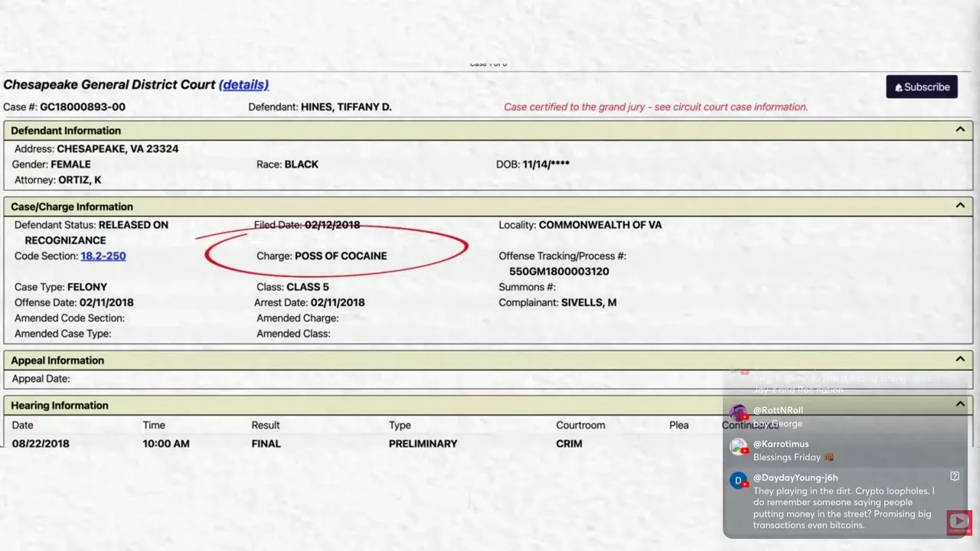Open code section 18.2-250 link
Image resolution: width=980 pixels, height=551 pixels.
(x=103, y=256)
